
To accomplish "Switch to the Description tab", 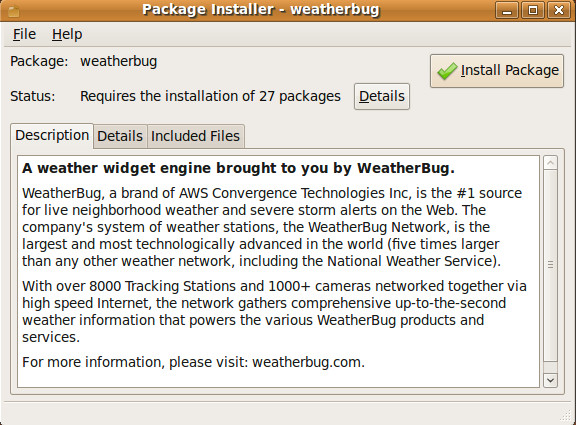I will (x=52, y=136).
